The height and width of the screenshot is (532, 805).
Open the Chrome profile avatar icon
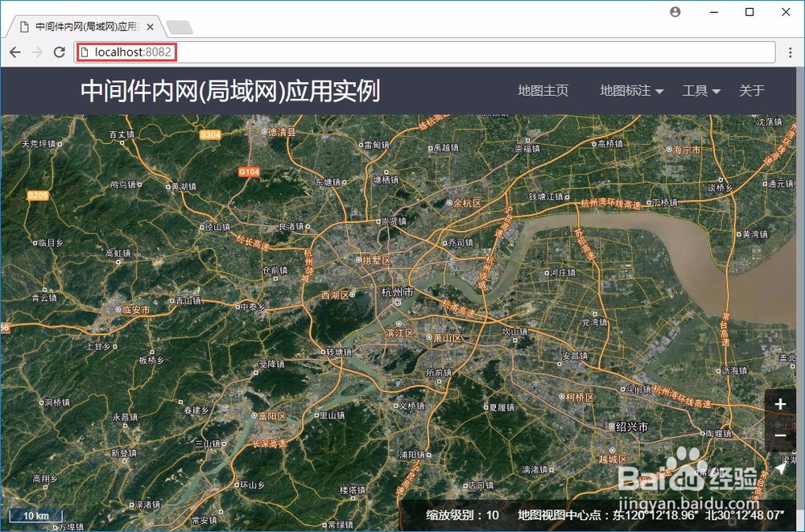(675, 12)
